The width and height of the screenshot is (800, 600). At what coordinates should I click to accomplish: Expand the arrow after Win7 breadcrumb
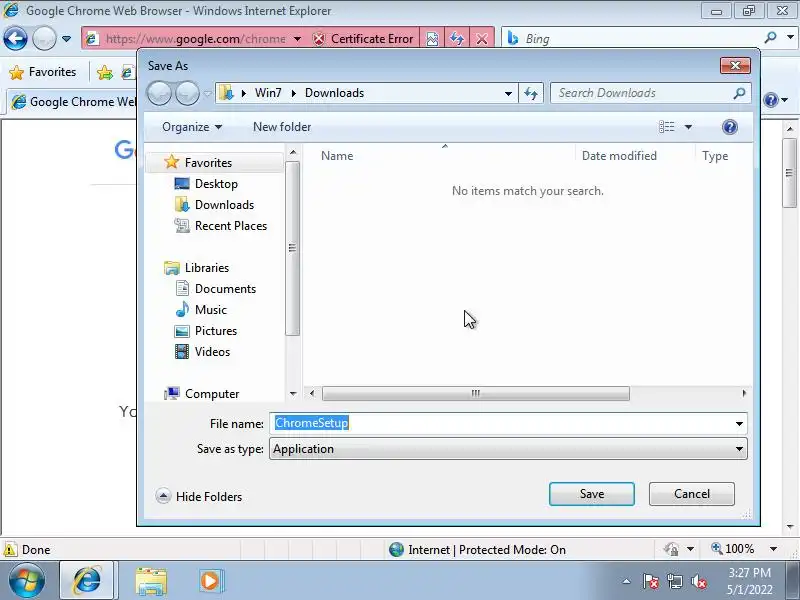294,93
